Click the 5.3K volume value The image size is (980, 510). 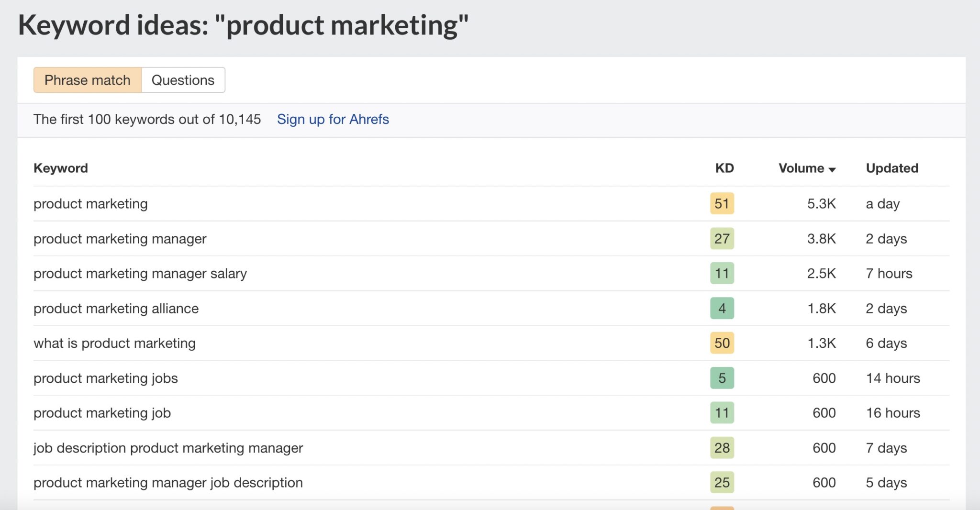(822, 204)
